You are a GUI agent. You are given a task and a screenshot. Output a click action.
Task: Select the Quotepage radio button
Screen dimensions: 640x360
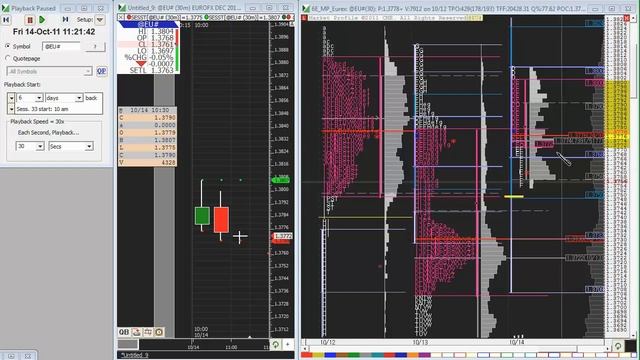[8, 58]
